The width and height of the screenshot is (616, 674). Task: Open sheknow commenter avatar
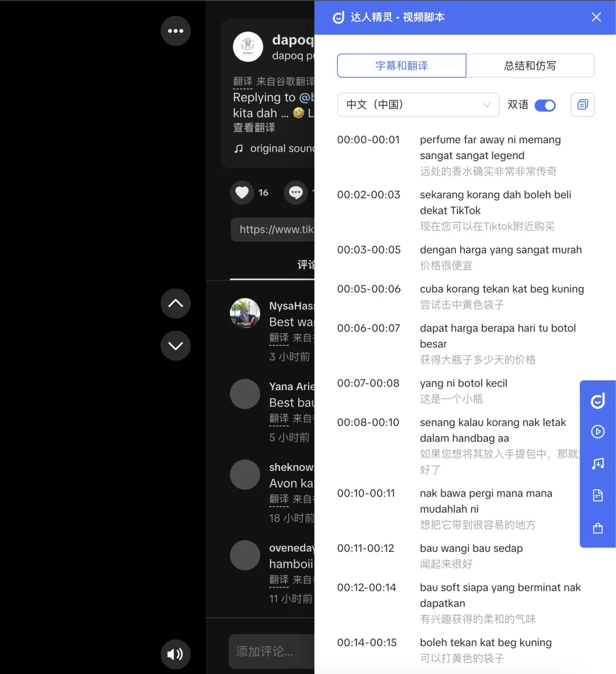245,474
